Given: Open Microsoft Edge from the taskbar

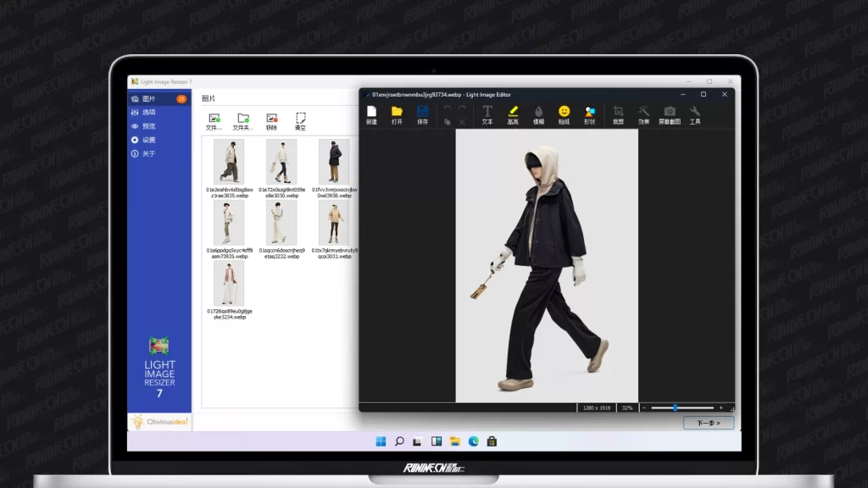Looking at the screenshot, I should point(473,441).
